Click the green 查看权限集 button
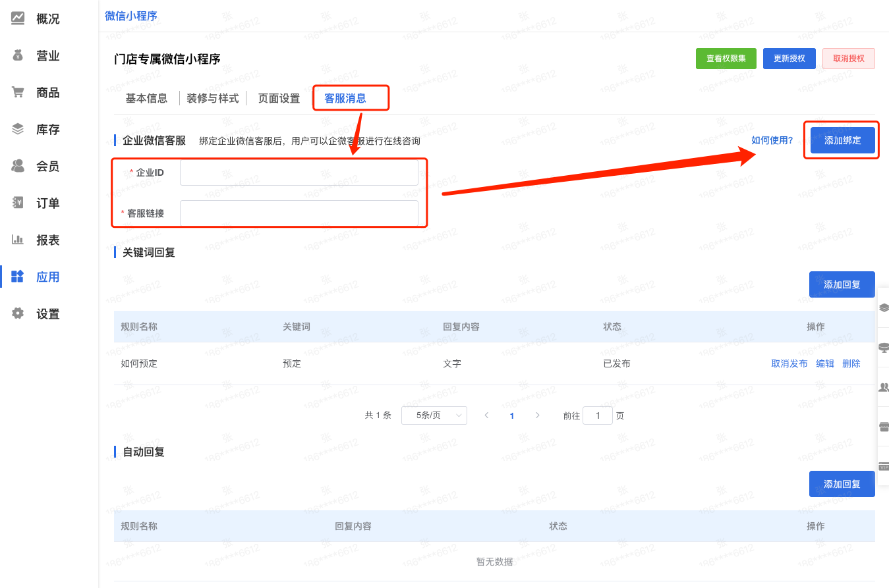This screenshot has height=588, width=889. click(x=726, y=59)
